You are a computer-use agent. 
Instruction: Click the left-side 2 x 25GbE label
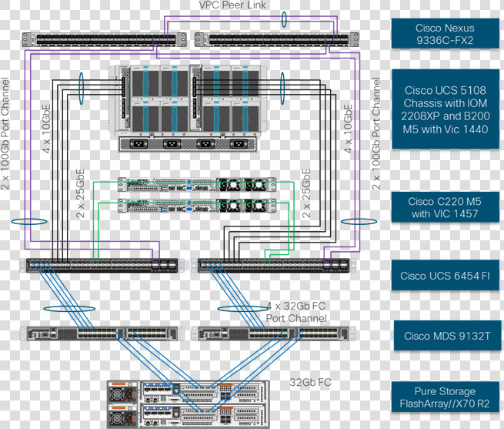click(x=80, y=194)
